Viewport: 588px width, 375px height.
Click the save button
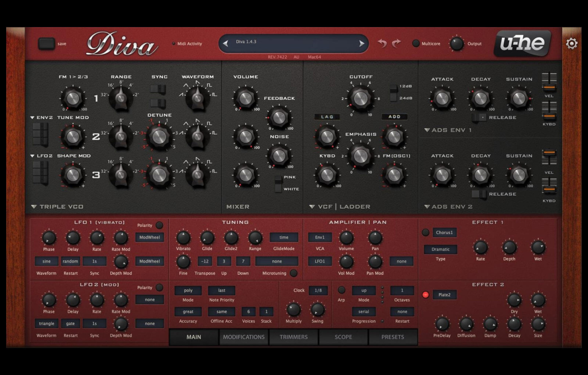(46, 44)
